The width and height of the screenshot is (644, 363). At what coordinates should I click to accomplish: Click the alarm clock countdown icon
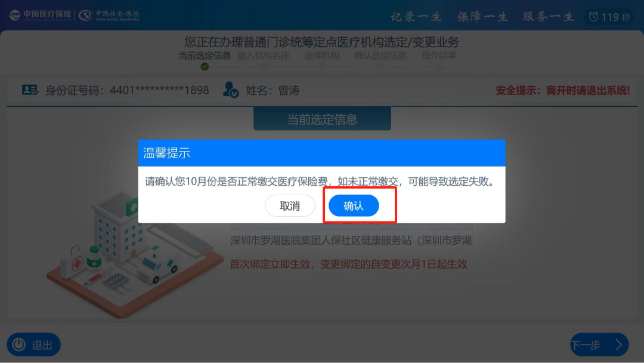click(x=593, y=17)
